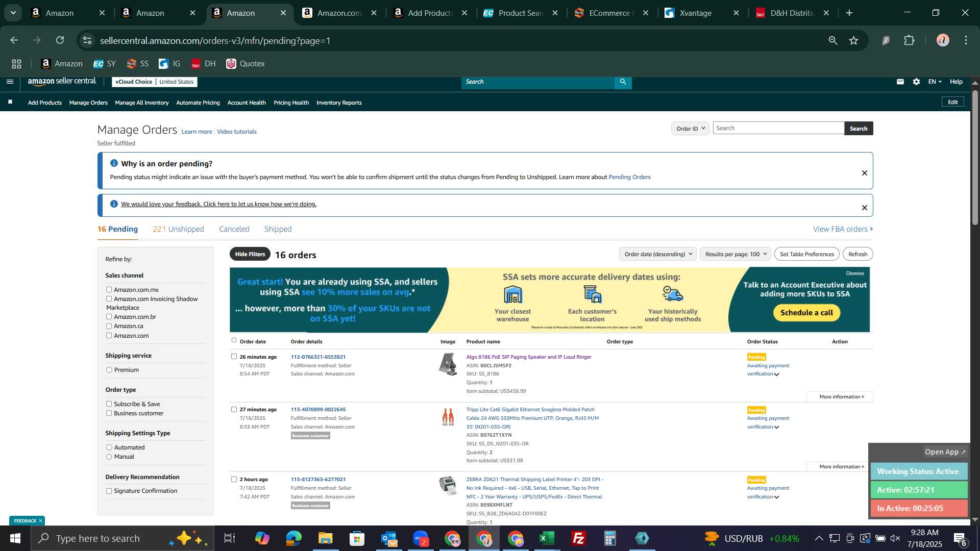Open the Chrome three-dot menu
The image size is (980, 551).
click(x=966, y=40)
